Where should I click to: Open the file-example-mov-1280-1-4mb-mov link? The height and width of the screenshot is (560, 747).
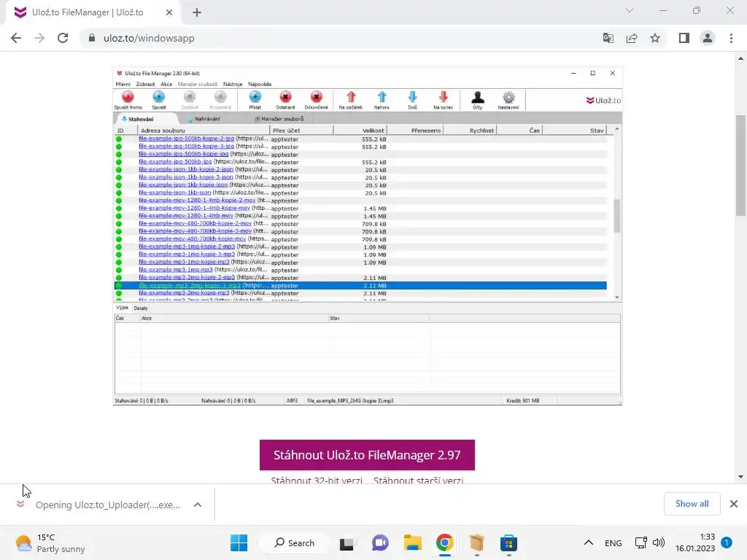[186, 216]
